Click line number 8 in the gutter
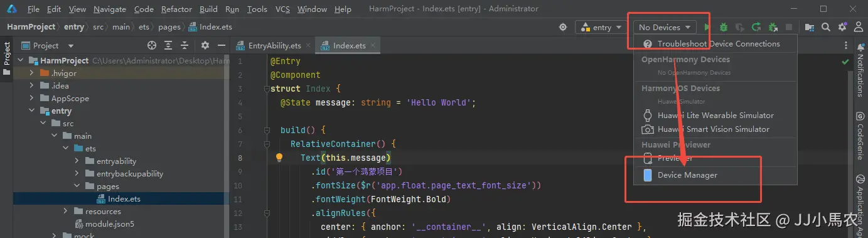 [x=240, y=158]
